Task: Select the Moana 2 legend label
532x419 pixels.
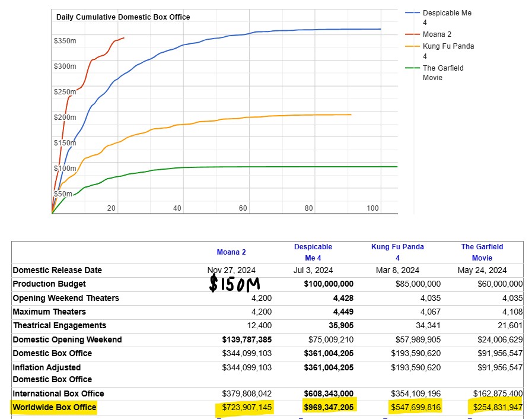Action: click(x=437, y=34)
